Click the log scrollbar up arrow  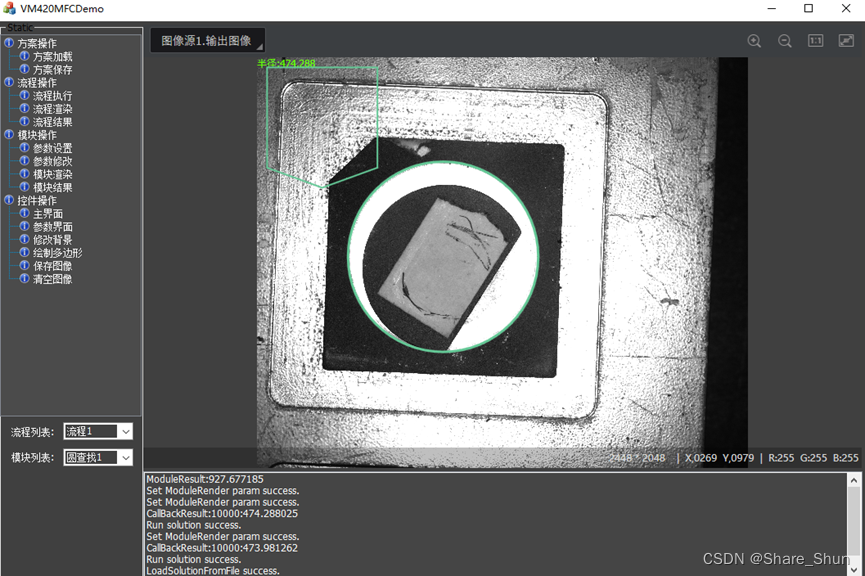click(x=853, y=479)
